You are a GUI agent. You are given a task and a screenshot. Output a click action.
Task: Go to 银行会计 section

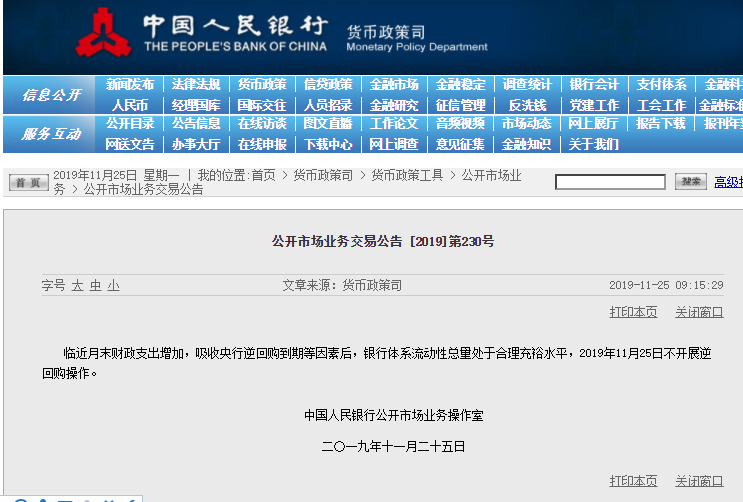(594, 84)
